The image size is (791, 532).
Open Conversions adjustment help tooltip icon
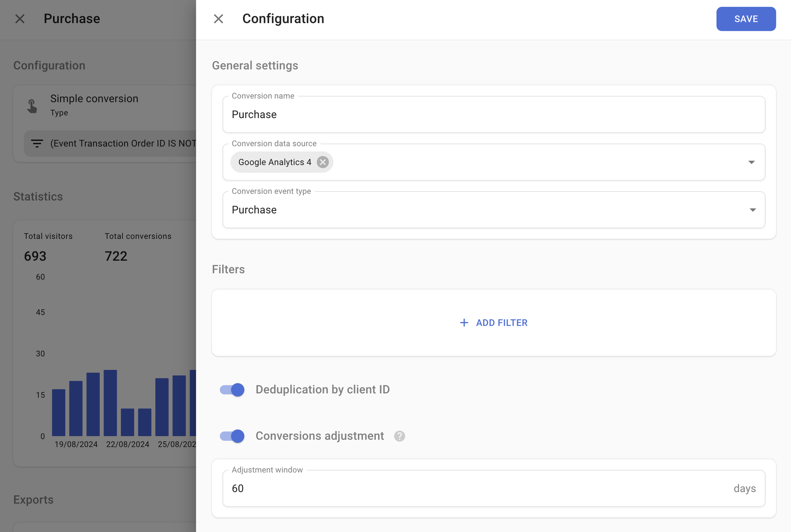click(399, 436)
